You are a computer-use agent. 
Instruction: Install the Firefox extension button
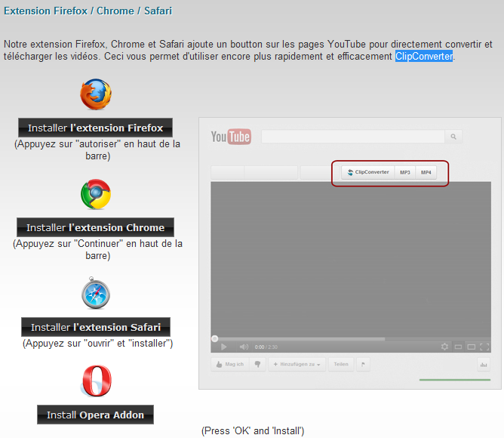point(96,128)
